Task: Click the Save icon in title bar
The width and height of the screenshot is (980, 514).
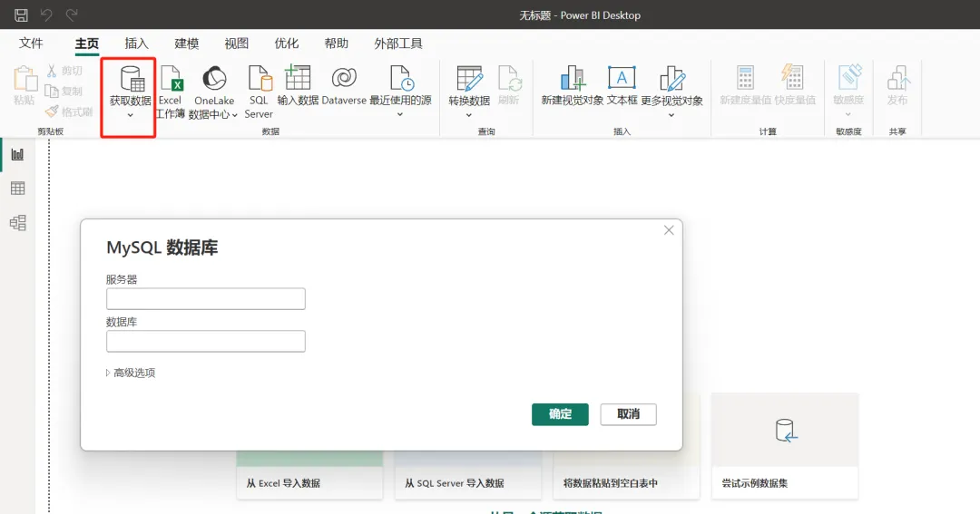Action: 21,15
